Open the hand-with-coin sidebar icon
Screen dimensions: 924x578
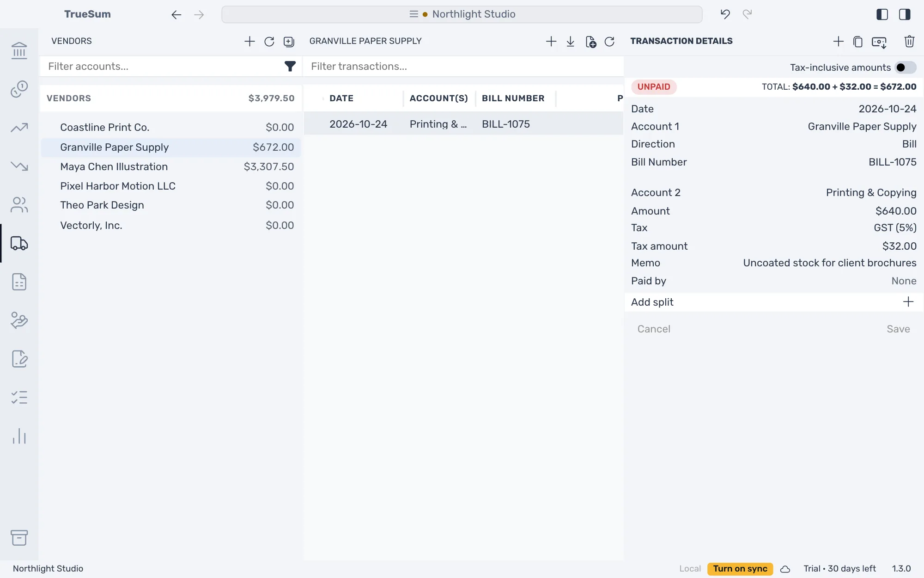click(19, 320)
